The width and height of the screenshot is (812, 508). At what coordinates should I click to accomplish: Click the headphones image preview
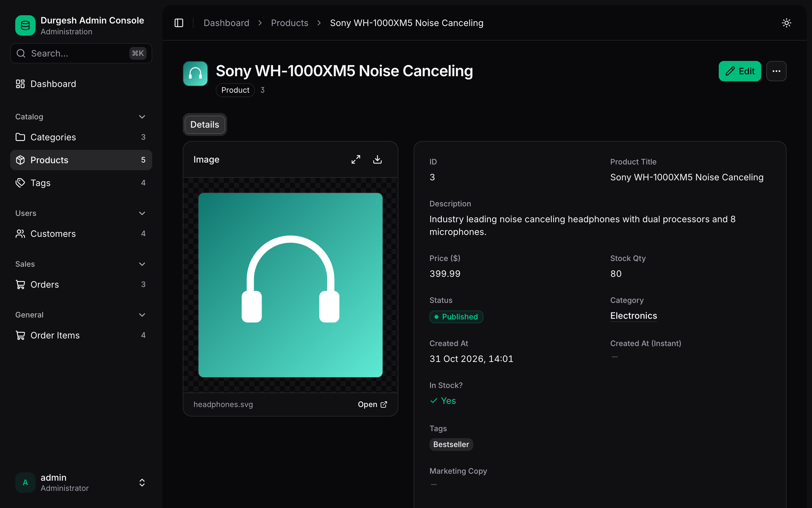pyautogui.click(x=291, y=285)
